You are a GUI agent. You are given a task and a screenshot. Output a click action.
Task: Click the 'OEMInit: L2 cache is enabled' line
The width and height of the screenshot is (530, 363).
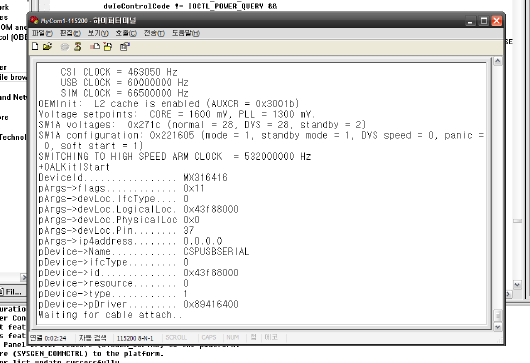[x=169, y=103]
